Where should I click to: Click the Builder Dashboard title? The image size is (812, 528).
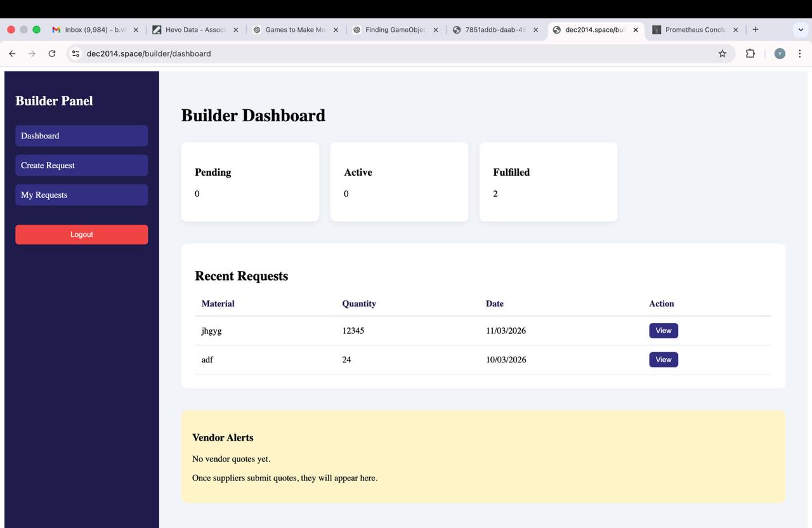click(x=253, y=115)
